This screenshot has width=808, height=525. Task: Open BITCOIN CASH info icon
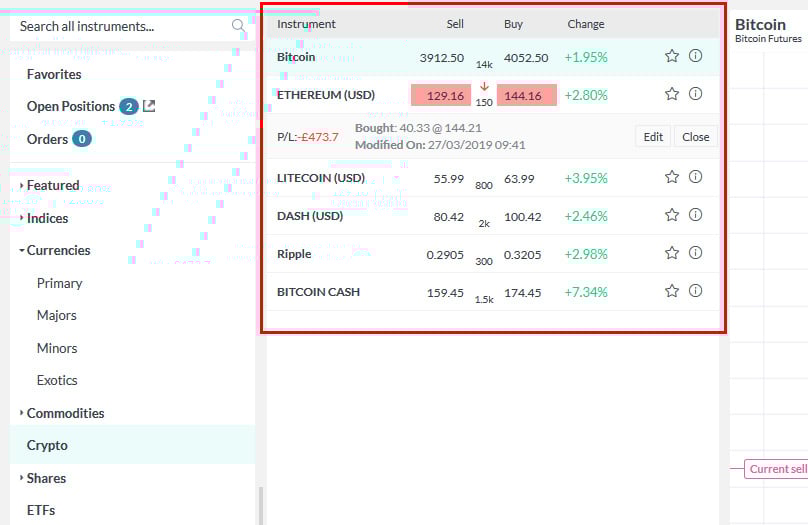(695, 291)
